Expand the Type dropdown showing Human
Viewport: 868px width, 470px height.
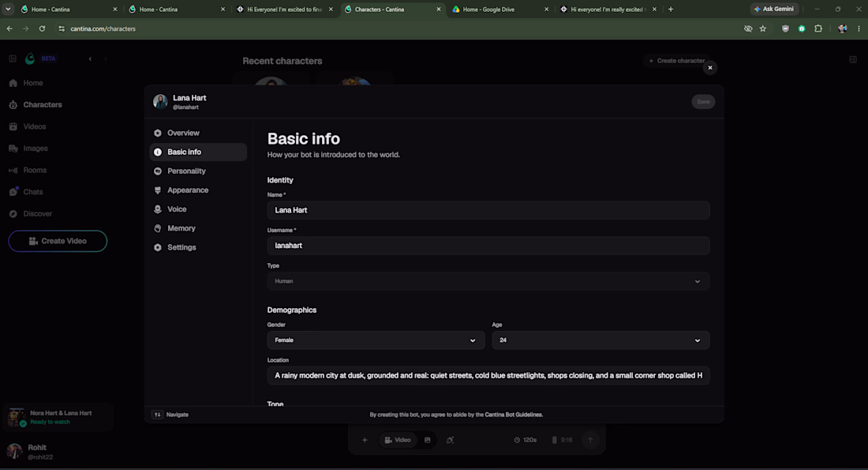(488, 281)
